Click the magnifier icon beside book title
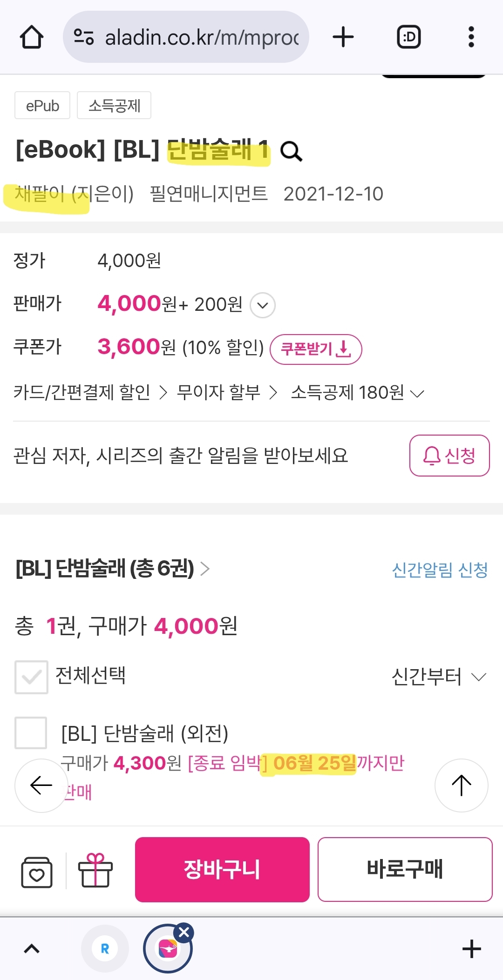The image size is (503, 980). tap(292, 152)
